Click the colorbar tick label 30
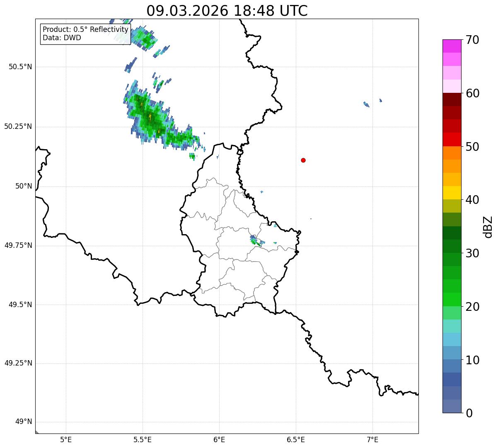The image size is (498, 448). point(473,253)
